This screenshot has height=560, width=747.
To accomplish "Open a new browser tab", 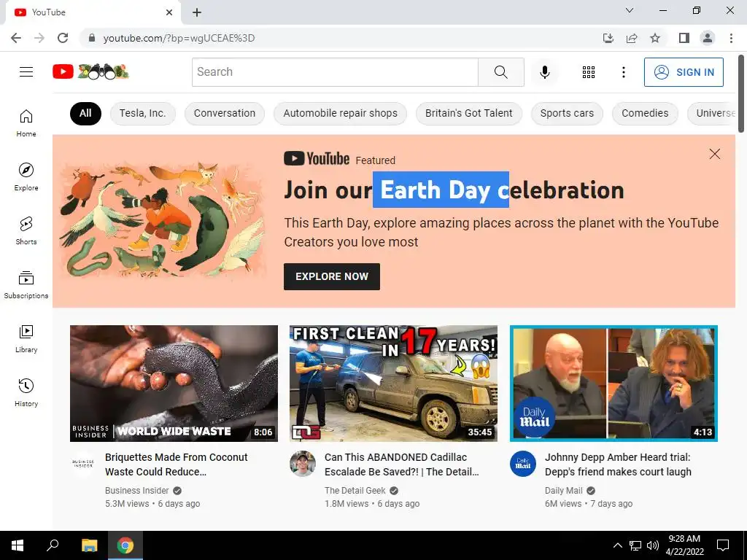I will (197, 12).
